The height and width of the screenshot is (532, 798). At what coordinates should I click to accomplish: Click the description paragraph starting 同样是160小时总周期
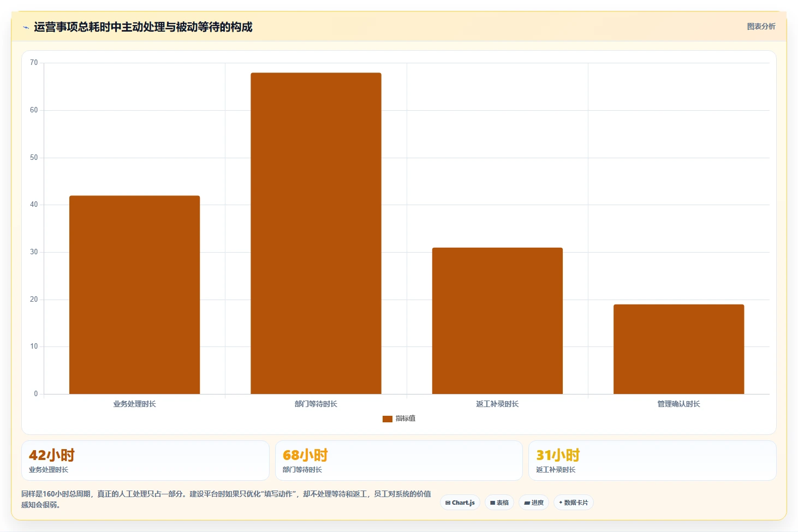pyautogui.click(x=227, y=499)
